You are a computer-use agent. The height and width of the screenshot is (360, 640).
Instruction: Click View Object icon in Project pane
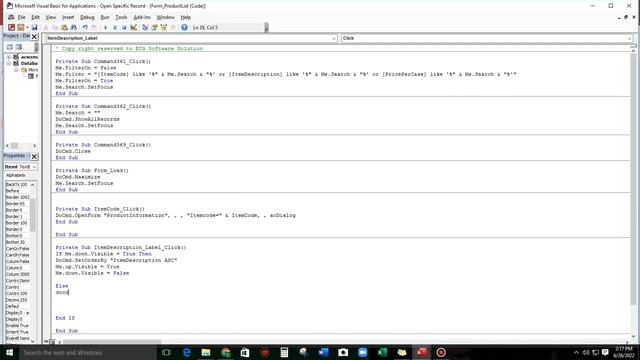point(19,47)
